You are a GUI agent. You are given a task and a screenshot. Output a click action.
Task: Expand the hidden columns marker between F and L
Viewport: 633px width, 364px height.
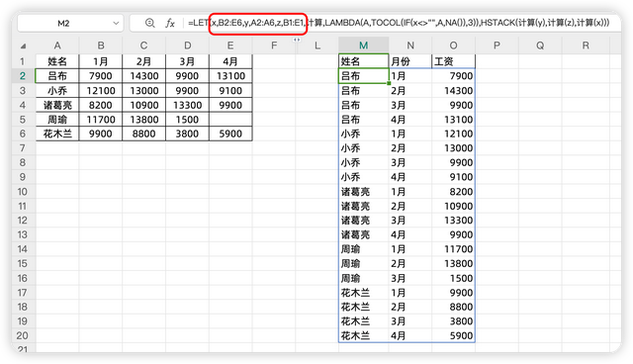pyautogui.click(x=297, y=40)
